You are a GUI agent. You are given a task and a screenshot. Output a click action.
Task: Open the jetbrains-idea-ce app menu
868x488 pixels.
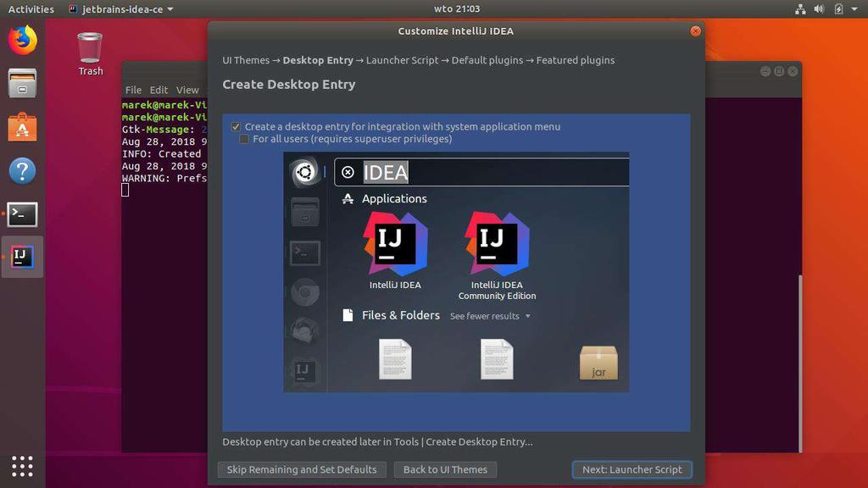[x=120, y=8]
